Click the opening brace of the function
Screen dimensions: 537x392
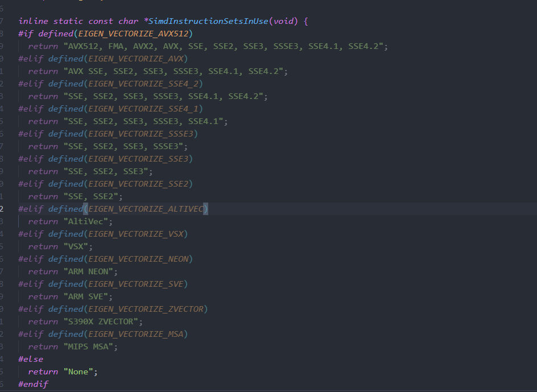pos(305,21)
